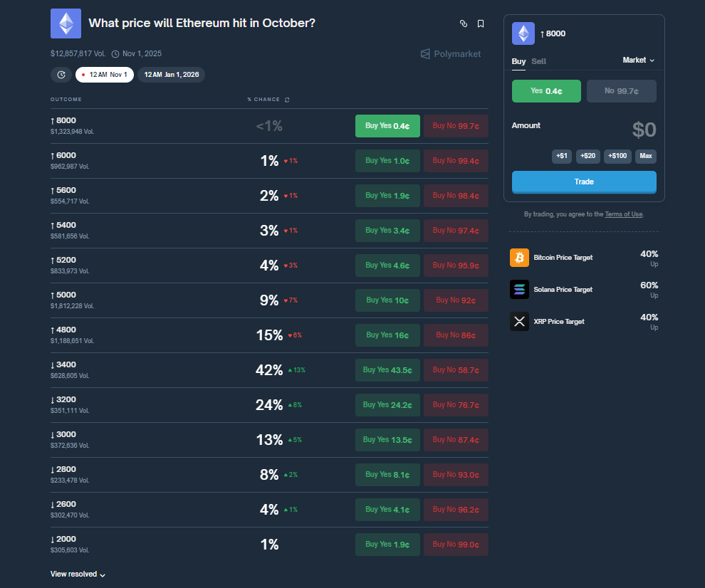The width and height of the screenshot is (705, 588).
Task: Bookmark this Ethereum market
Action: (481, 23)
